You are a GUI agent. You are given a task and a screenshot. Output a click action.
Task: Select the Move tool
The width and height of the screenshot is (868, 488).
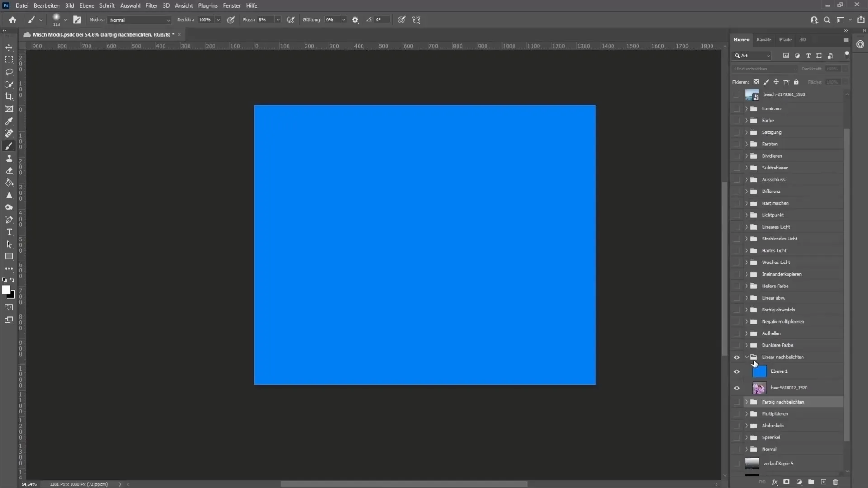coord(9,47)
